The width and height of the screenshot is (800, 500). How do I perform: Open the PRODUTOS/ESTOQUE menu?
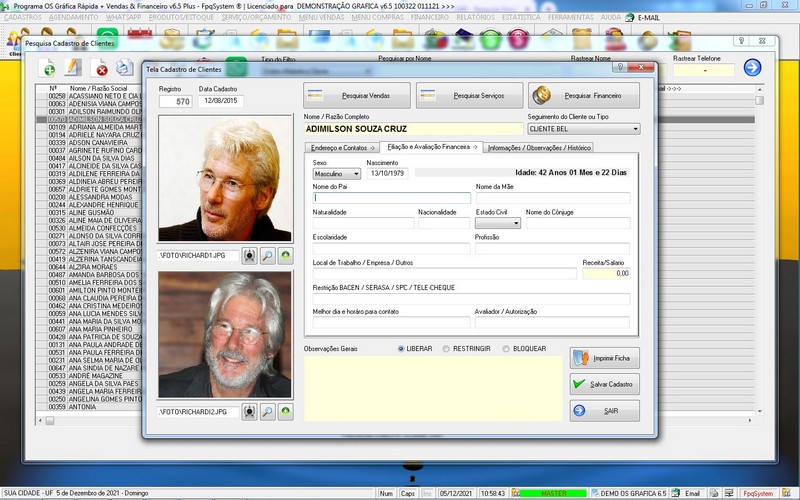tap(181, 17)
